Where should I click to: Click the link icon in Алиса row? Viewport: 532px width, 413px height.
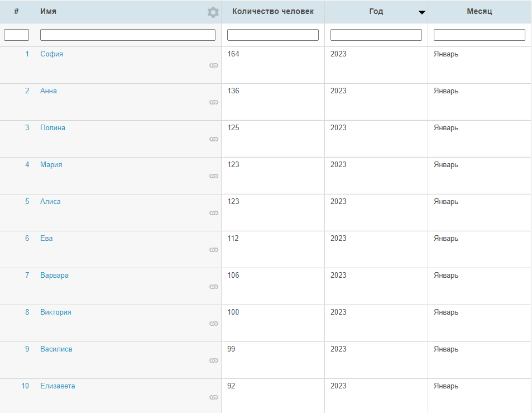213,213
